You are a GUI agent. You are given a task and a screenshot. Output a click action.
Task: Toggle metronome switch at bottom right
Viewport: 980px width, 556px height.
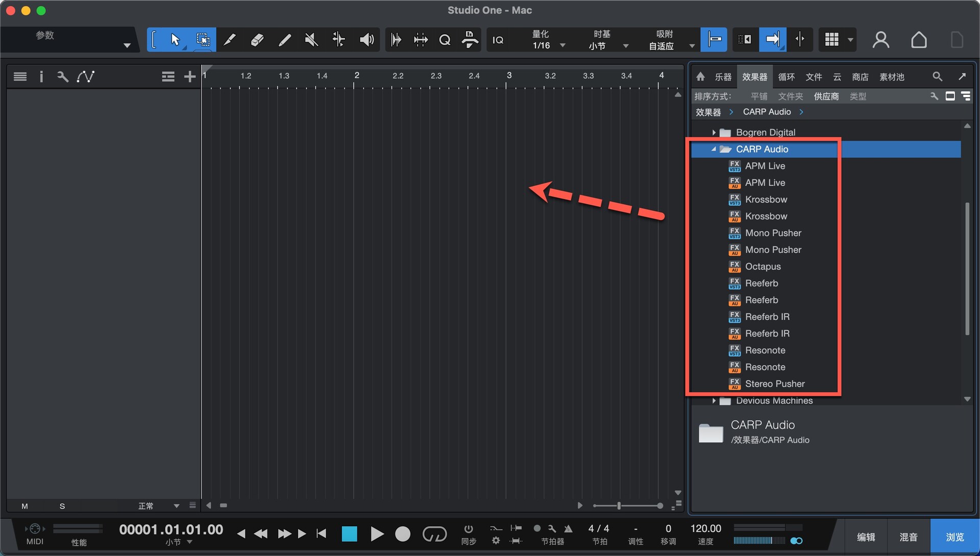click(x=796, y=541)
